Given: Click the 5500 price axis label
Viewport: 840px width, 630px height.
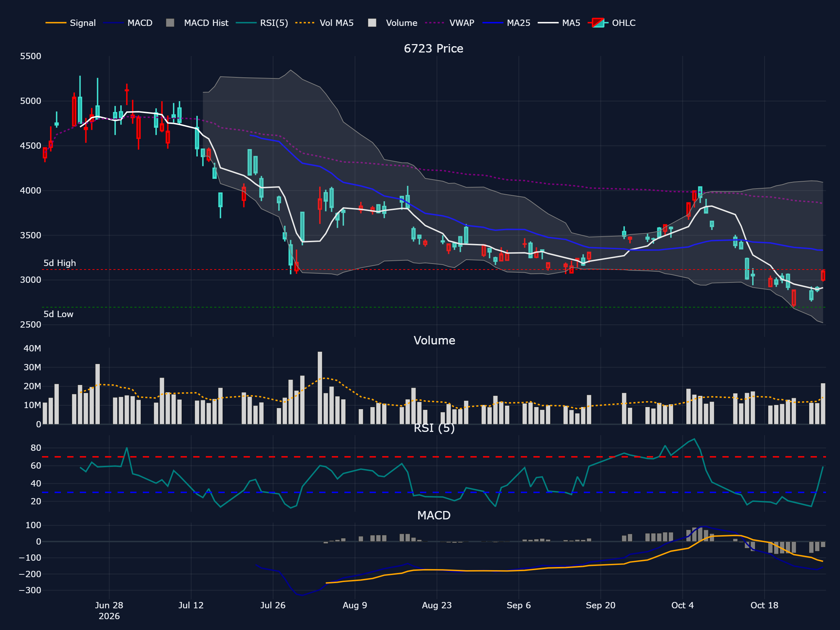Looking at the screenshot, I should pyautogui.click(x=31, y=56).
